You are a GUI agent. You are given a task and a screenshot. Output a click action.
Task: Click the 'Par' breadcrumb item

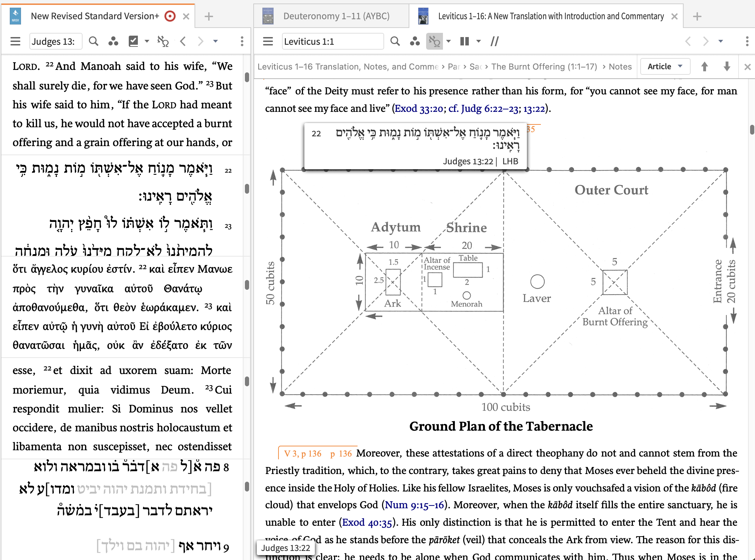click(453, 66)
